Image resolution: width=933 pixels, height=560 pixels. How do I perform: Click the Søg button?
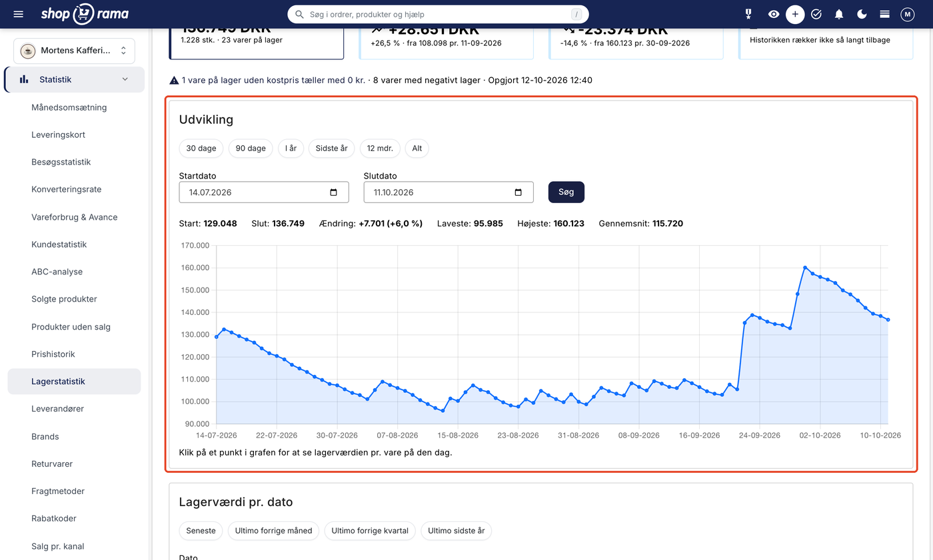tap(566, 192)
